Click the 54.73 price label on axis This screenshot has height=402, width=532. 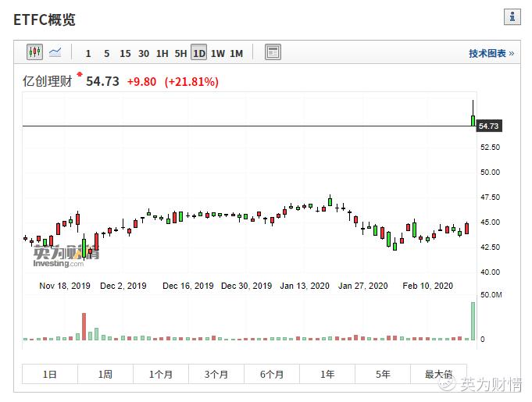pos(489,126)
